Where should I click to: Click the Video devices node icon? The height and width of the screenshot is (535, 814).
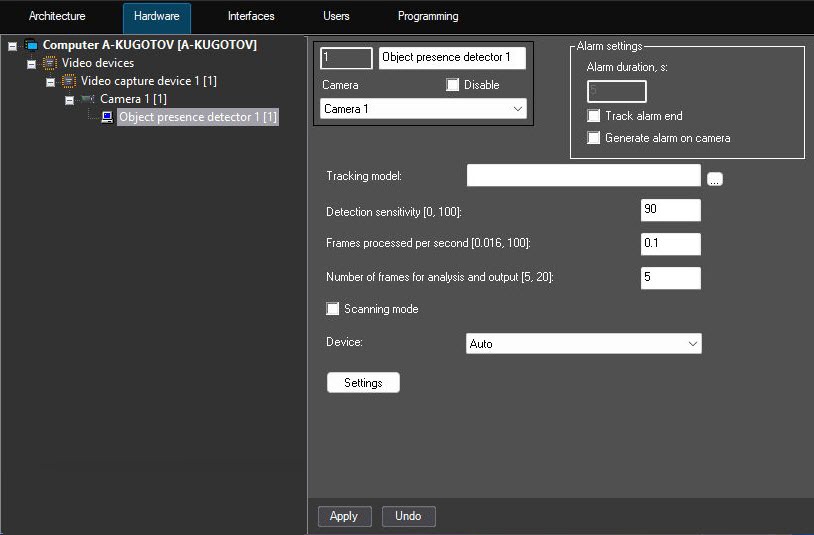click(50, 63)
